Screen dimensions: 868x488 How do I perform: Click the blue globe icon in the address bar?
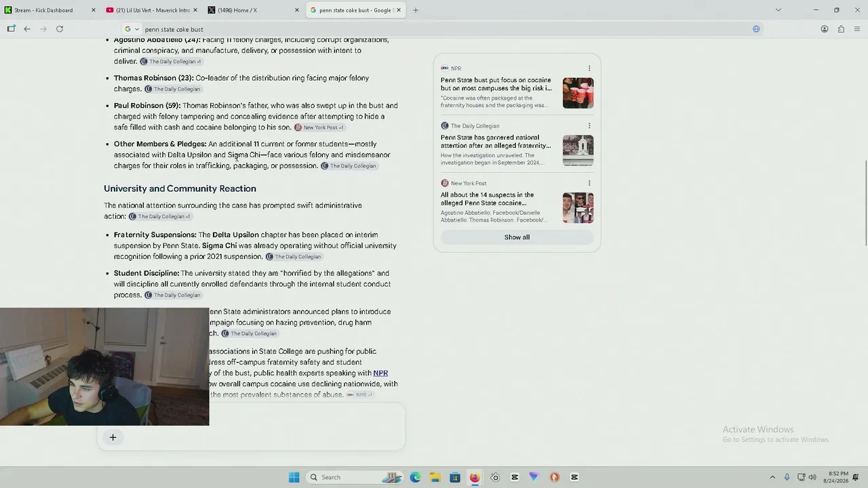pos(756,29)
